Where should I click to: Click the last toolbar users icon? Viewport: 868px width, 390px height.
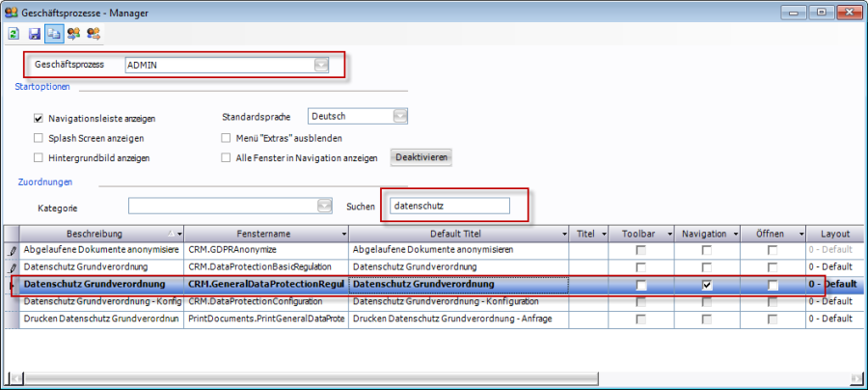point(94,34)
